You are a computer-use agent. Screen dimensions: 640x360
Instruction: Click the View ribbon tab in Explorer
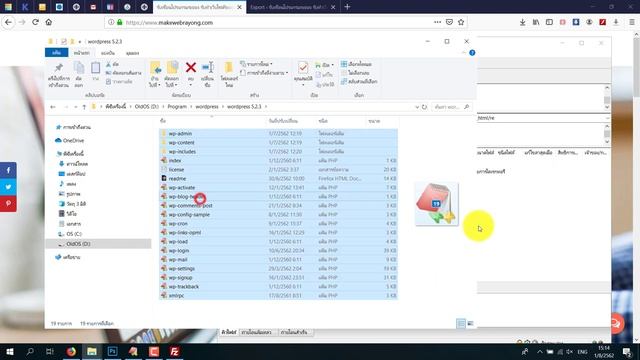tap(133, 53)
